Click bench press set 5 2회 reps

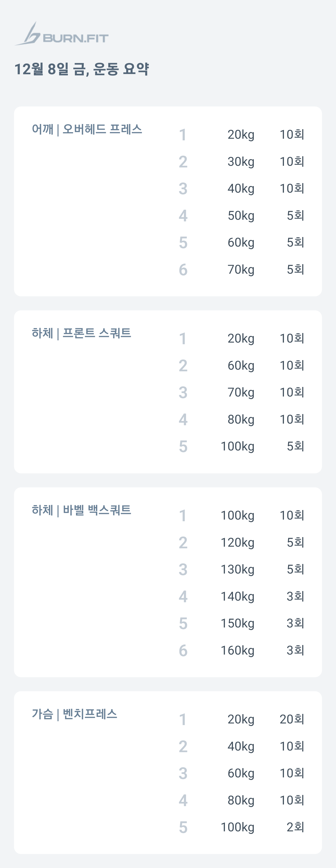(295, 827)
